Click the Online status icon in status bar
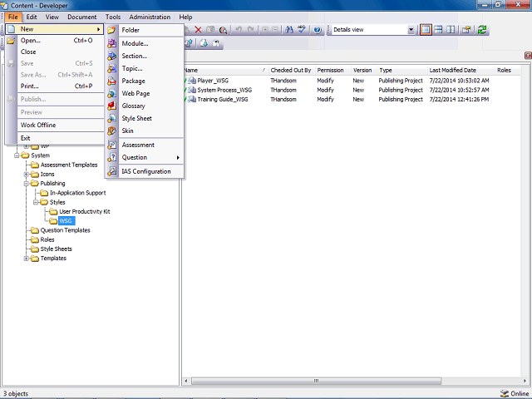The height and width of the screenshot is (399, 532). [x=505, y=393]
